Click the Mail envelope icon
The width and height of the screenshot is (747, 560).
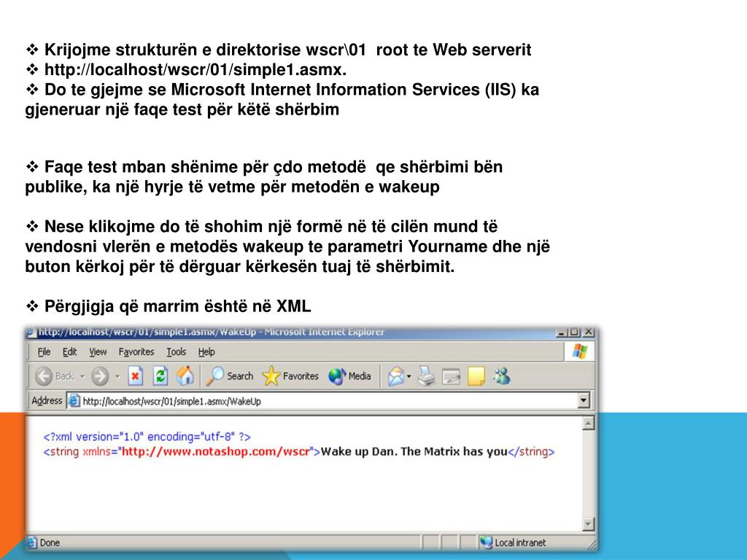(395, 376)
